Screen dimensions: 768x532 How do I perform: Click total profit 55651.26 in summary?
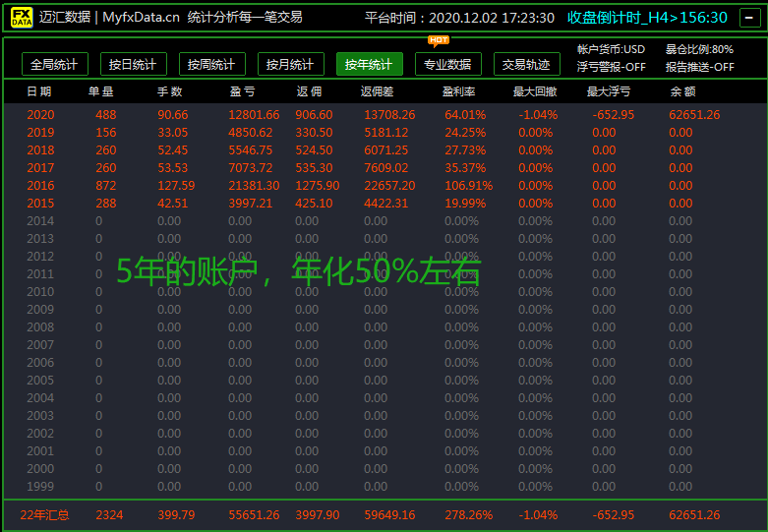[x=254, y=515]
